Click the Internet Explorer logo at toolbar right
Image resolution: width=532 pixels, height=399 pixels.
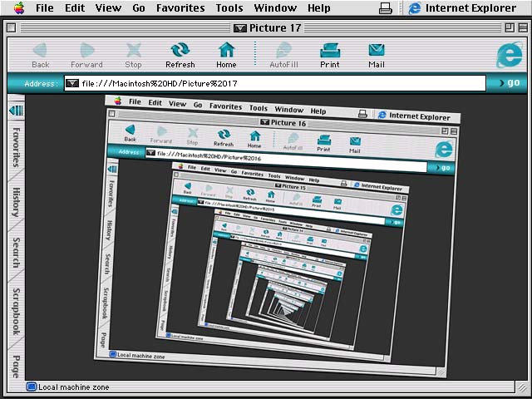(509, 55)
